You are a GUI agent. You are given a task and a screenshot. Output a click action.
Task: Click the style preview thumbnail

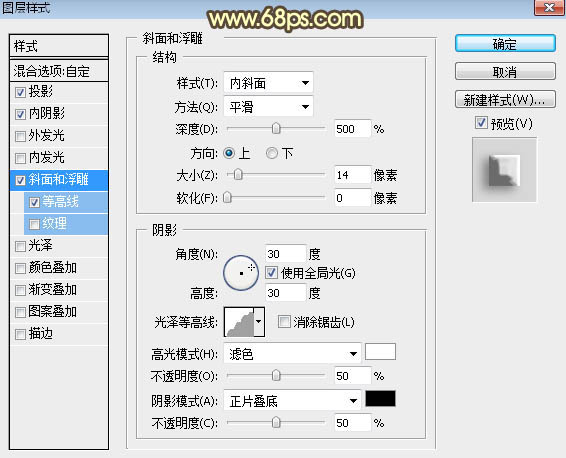(x=504, y=170)
